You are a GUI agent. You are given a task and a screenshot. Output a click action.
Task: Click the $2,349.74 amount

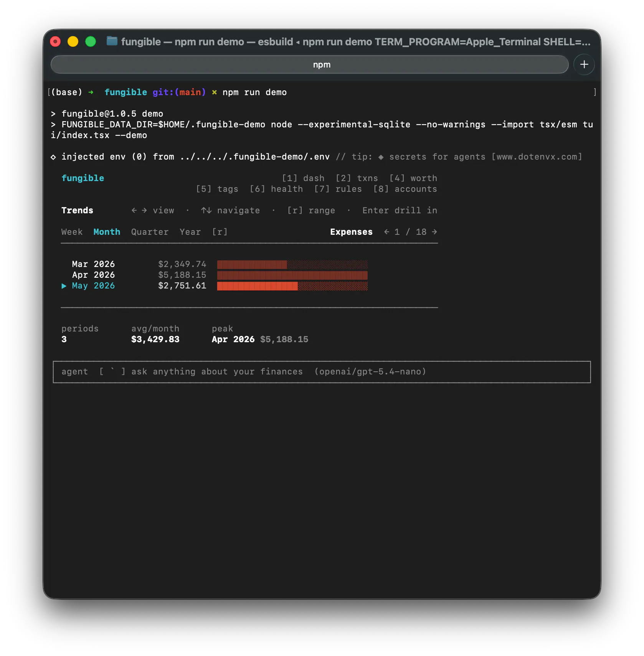pyautogui.click(x=182, y=264)
